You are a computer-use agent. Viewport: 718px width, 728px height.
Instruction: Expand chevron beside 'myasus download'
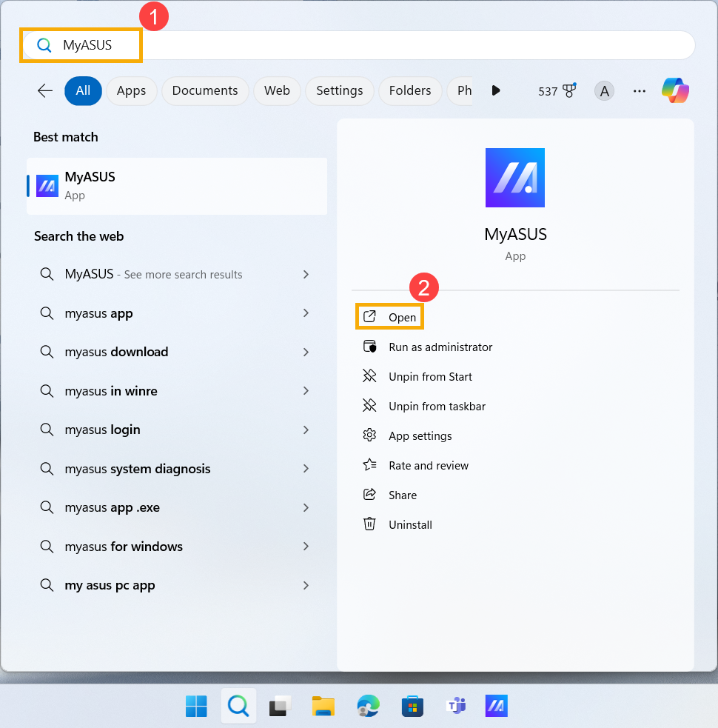pos(306,352)
